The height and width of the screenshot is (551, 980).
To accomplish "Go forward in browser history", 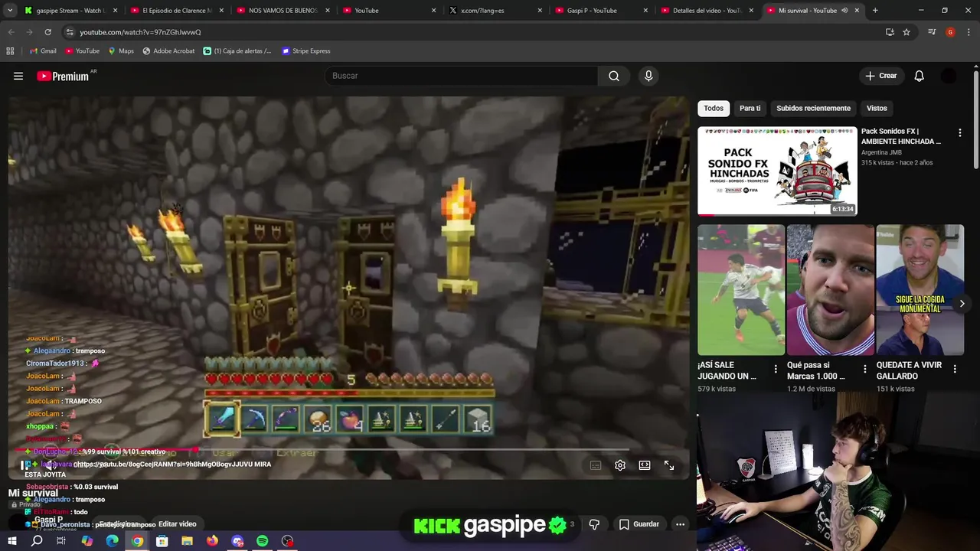I will pos(29,32).
